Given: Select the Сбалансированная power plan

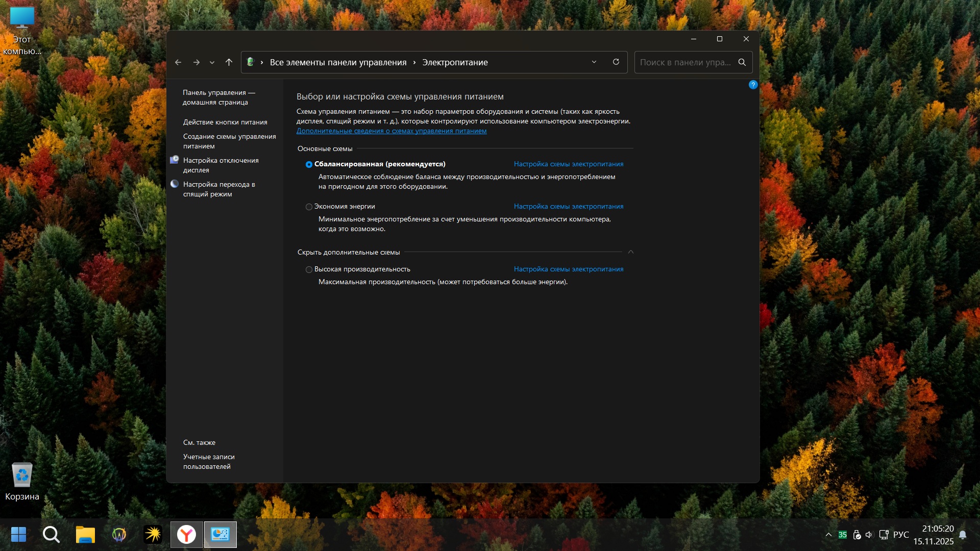Looking at the screenshot, I should [x=309, y=164].
